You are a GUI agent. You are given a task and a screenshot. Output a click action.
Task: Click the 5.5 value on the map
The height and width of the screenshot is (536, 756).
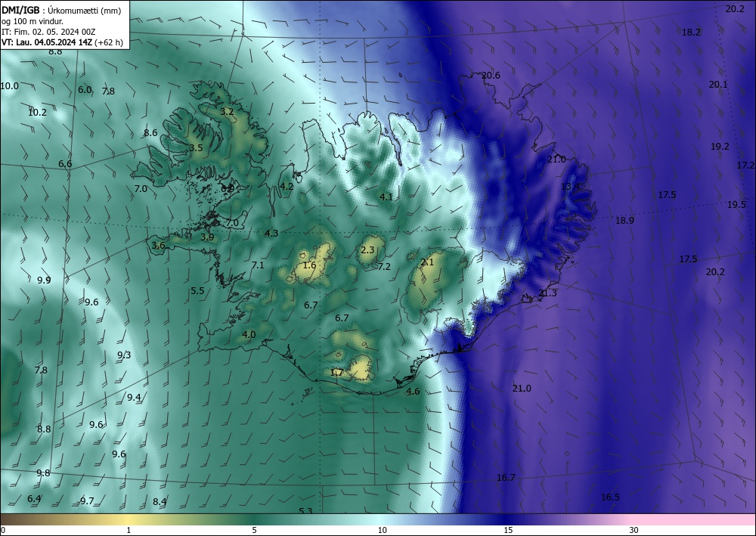coord(197,290)
